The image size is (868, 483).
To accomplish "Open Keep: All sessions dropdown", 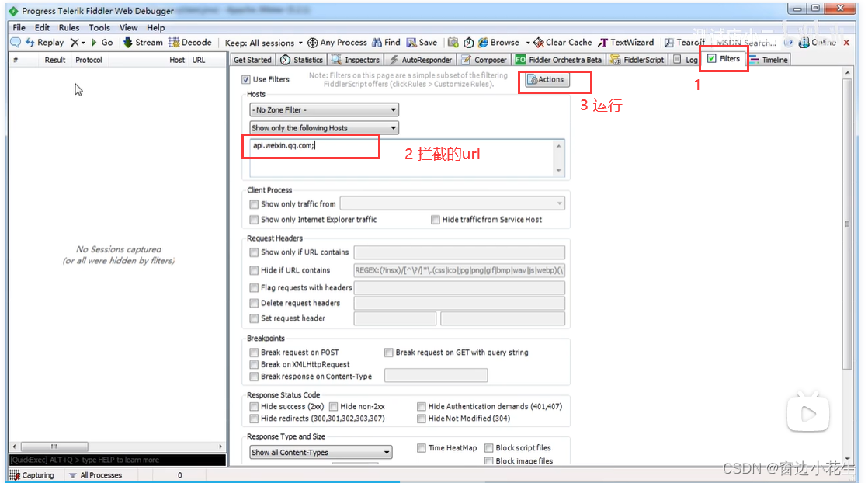I will click(x=263, y=43).
